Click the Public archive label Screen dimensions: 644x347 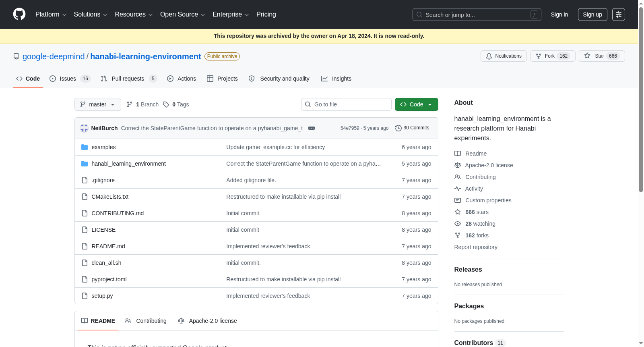[x=222, y=56]
